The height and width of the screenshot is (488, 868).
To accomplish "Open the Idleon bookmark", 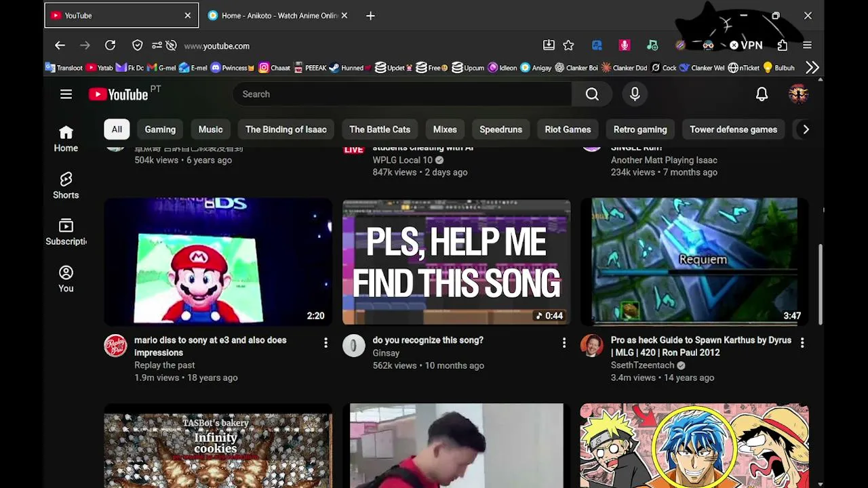I will coord(502,68).
